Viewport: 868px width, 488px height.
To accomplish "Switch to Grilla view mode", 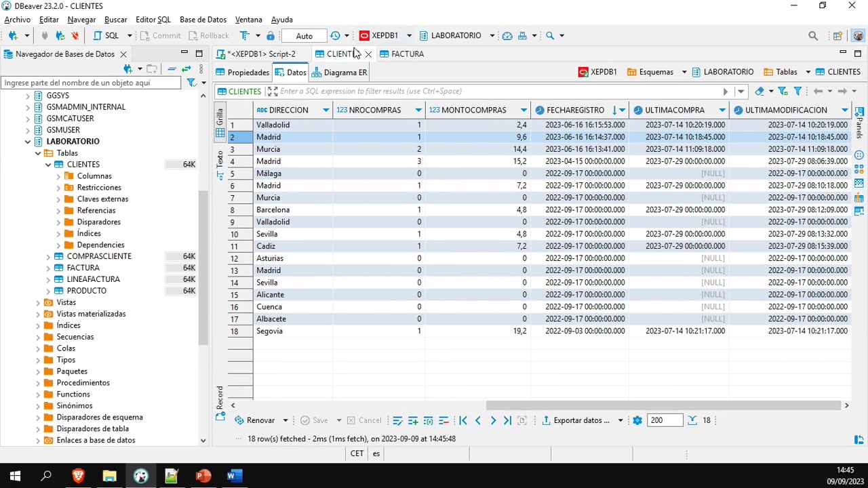I will 220,124.
